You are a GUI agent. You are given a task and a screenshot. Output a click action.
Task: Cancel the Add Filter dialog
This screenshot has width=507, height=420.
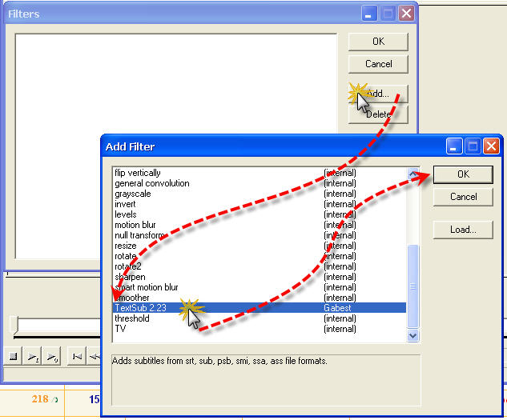tap(463, 197)
